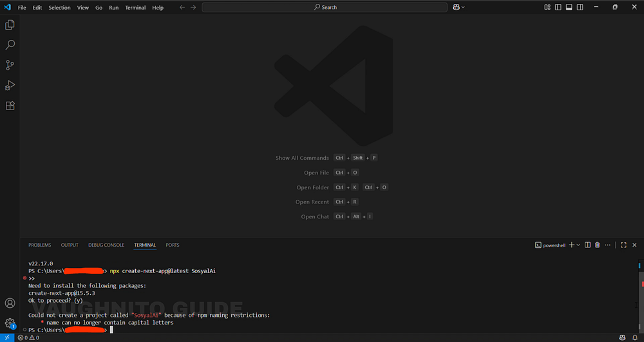The width and height of the screenshot is (644, 342).
Task: Click the Show All Commands hint
Action: [302, 158]
